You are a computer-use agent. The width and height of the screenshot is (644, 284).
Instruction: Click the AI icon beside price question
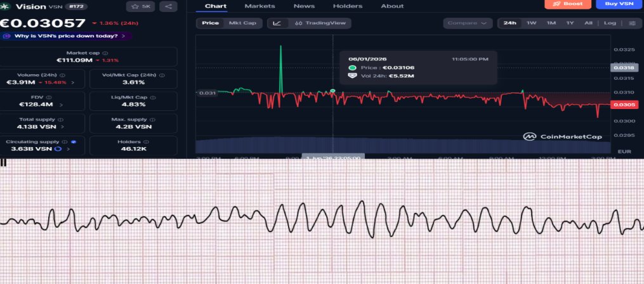click(x=6, y=36)
